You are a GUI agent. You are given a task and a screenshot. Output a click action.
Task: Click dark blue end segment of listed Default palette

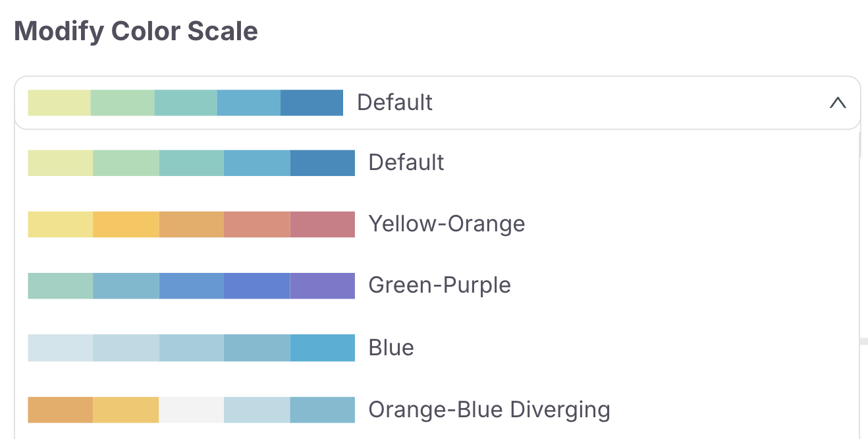pyautogui.click(x=322, y=163)
